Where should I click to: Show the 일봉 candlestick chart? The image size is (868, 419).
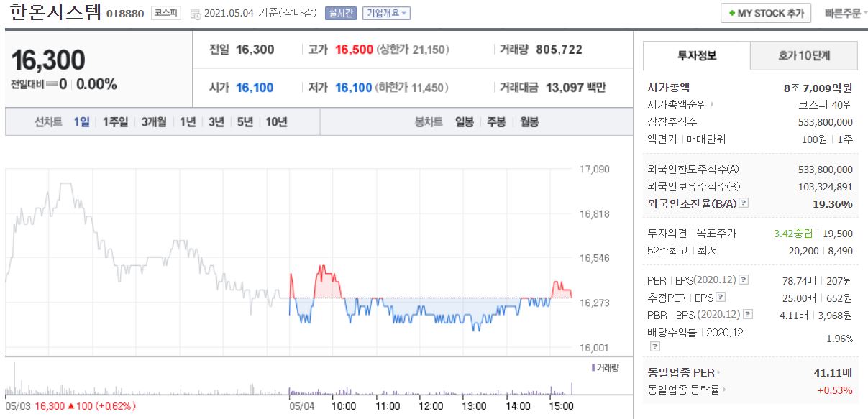464,122
